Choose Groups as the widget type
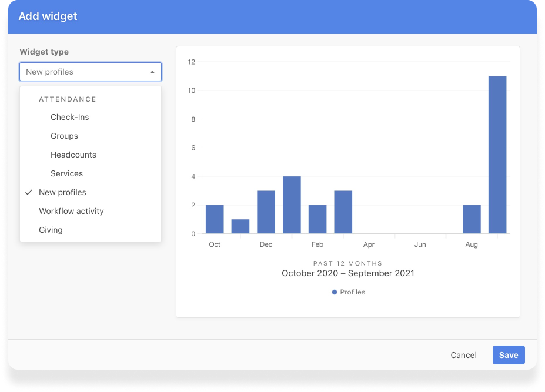545x392 pixels. click(64, 136)
